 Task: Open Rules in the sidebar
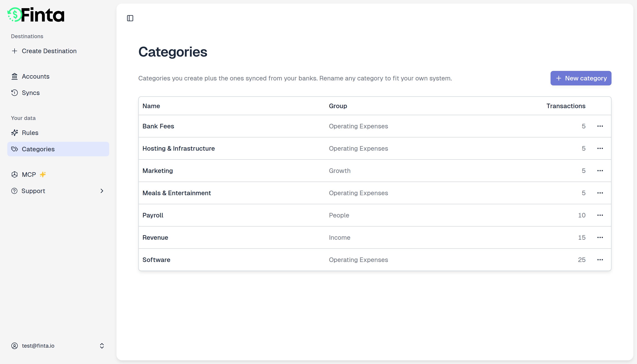click(58, 133)
